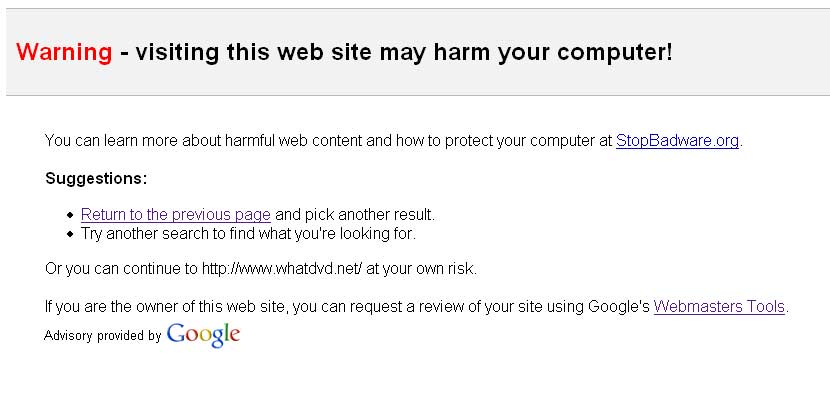Screen dimensions: 830x411
Task: Click the bullet before Return to the previous page
Action: (70, 216)
